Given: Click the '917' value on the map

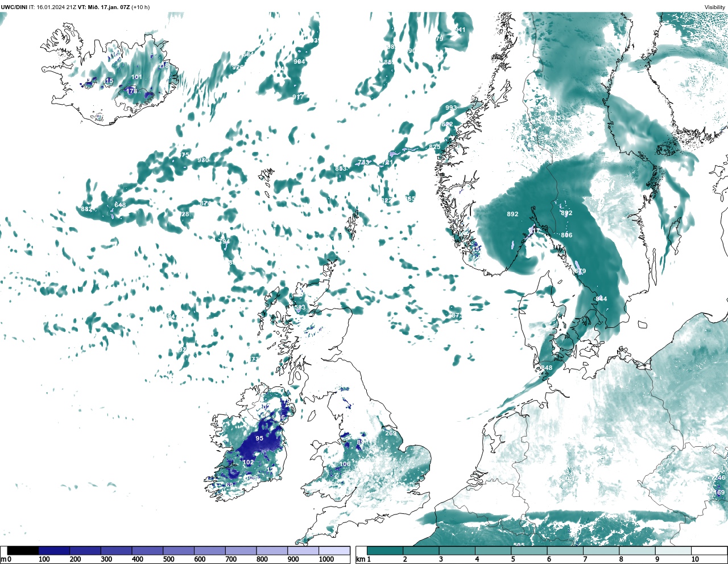Looking at the screenshot, I should [298, 97].
